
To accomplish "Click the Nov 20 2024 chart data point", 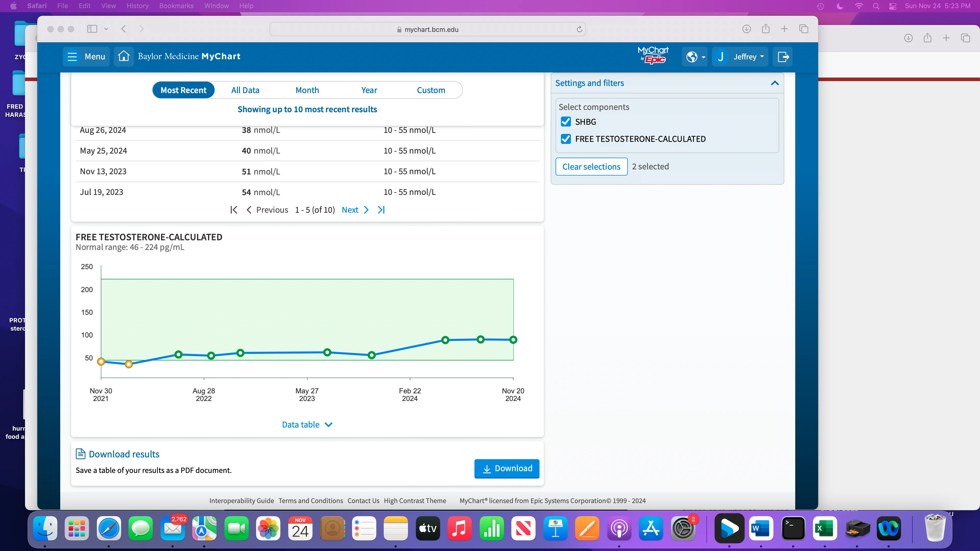I will point(513,340).
